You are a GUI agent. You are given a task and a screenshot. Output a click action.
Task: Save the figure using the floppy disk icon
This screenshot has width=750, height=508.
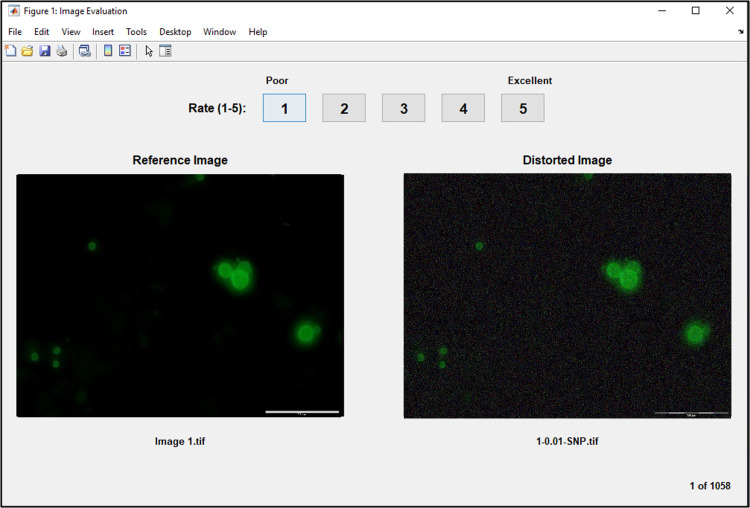point(45,51)
